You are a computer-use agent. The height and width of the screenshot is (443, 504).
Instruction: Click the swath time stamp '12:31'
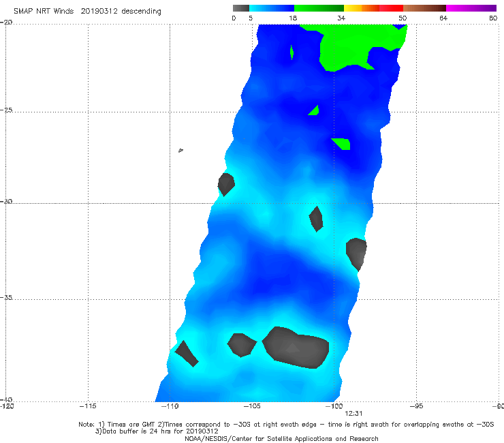[x=353, y=414]
